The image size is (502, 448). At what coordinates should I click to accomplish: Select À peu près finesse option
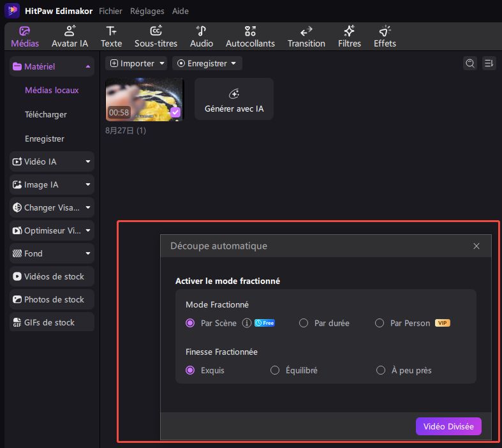click(381, 371)
